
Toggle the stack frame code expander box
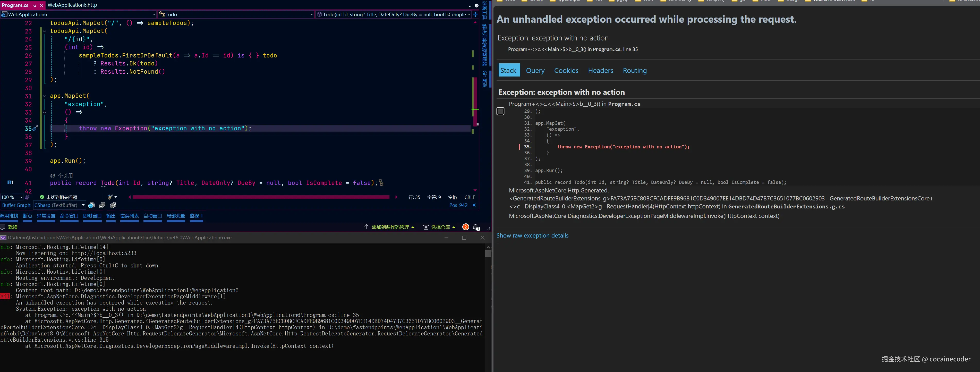(x=500, y=112)
